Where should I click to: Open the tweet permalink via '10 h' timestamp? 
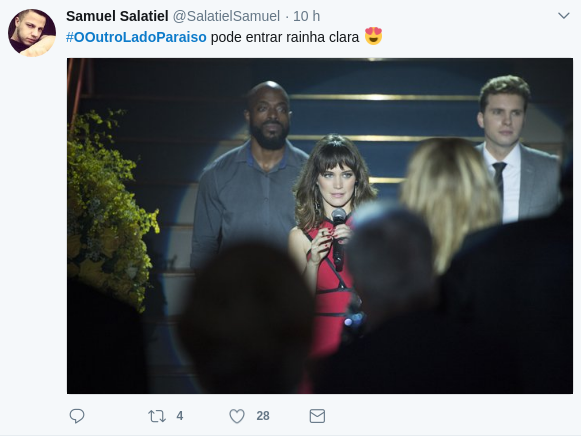coord(306,16)
